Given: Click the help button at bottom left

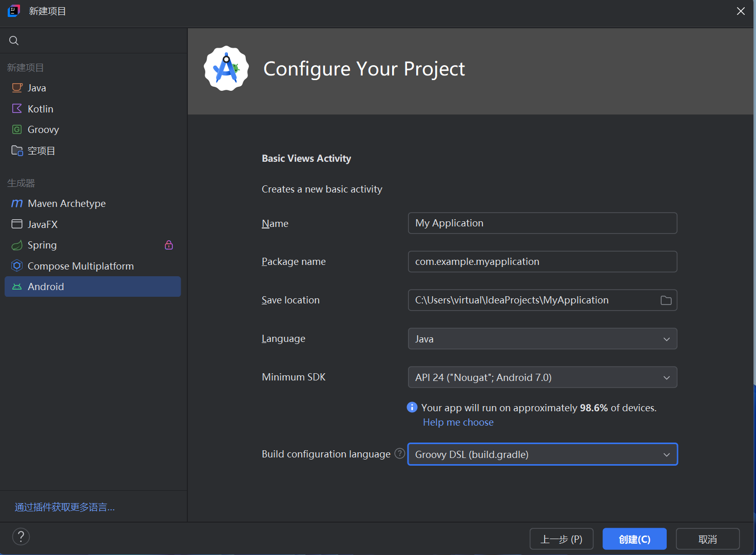Looking at the screenshot, I should (x=21, y=537).
